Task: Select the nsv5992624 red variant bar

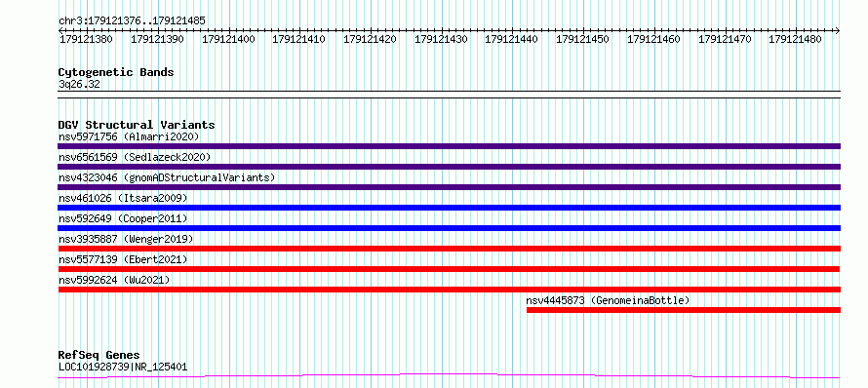Action: click(x=449, y=290)
